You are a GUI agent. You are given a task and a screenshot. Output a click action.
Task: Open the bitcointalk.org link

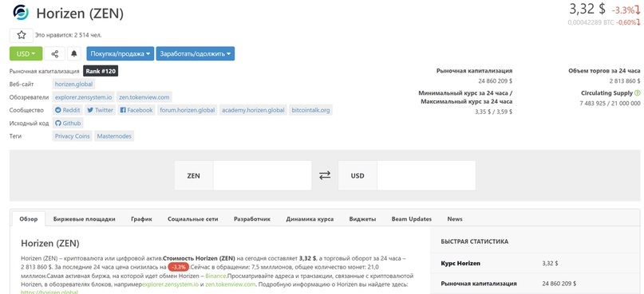(311, 110)
